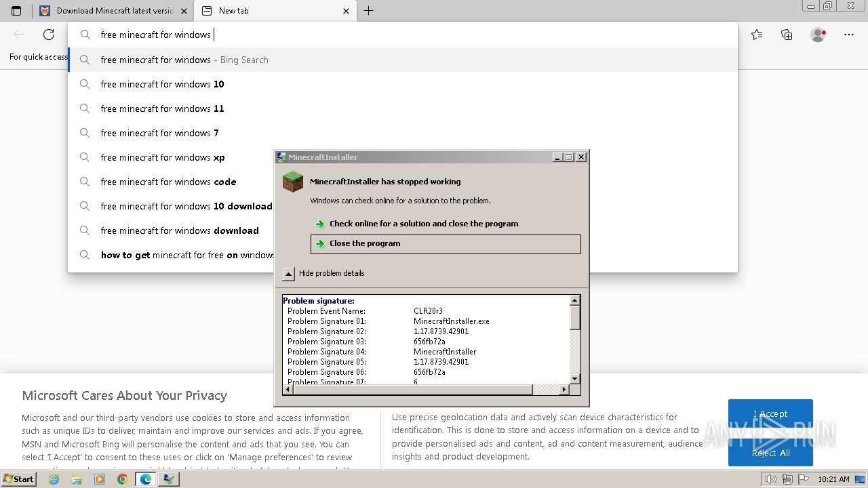Screen dimensions: 868x488
Task: Accept cookies with the I Accept button
Action: click(770, 414)
